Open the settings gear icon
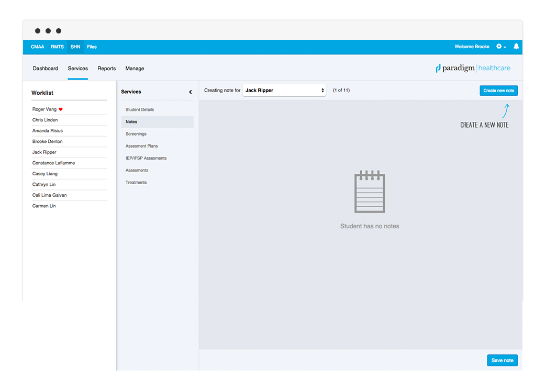The height and width of the screenshot is (392, 546). (x=498, y=47)
